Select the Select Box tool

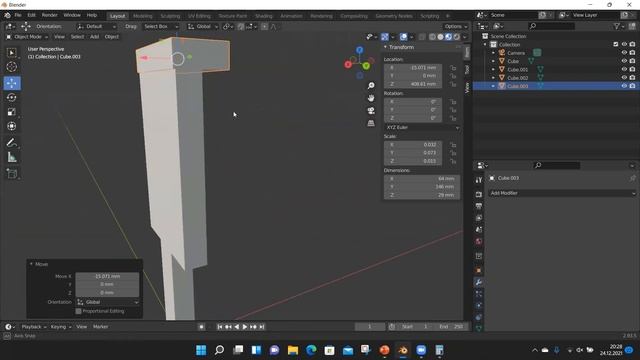click(12, 53)
